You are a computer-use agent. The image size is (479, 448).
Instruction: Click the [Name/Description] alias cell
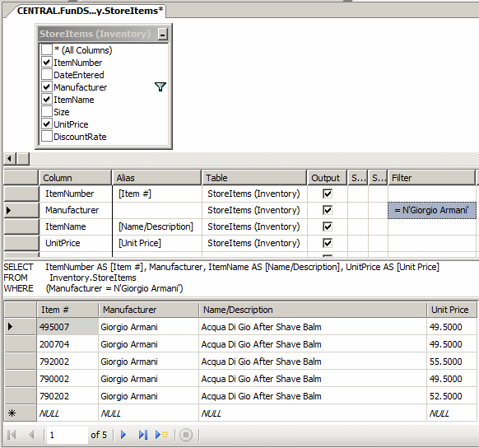pos(157,226)
